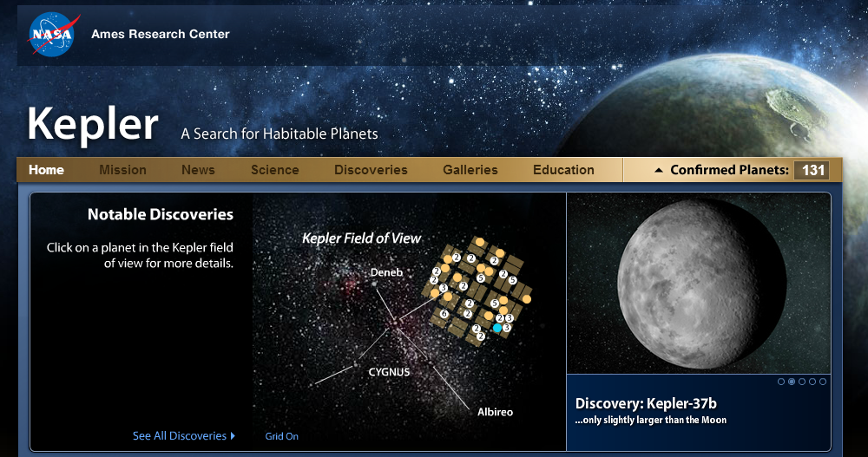Image resolution: width=868 pixels, height=457 pixels.
Task: Click the 'only slightly larger than the Moon' caption
Action: pos(650,420)
